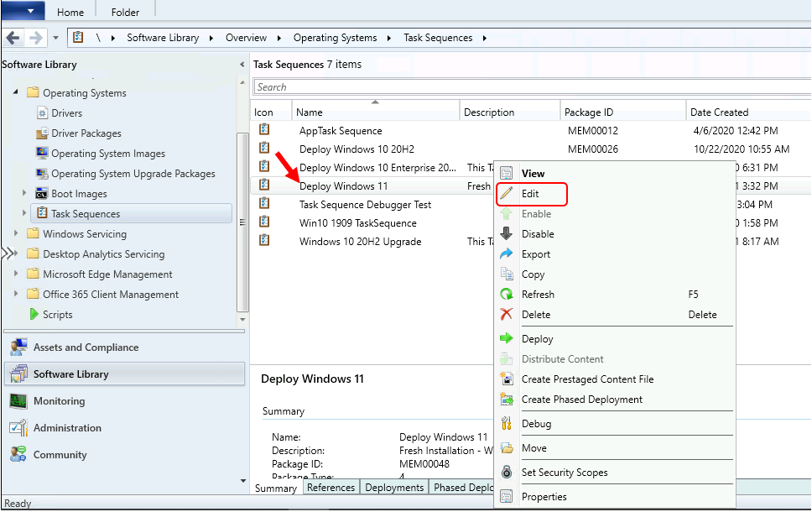Switch to the Folder ribbon tab
Image resolution: width=812 pixels, height=512 pixels.
click(125, 12)
